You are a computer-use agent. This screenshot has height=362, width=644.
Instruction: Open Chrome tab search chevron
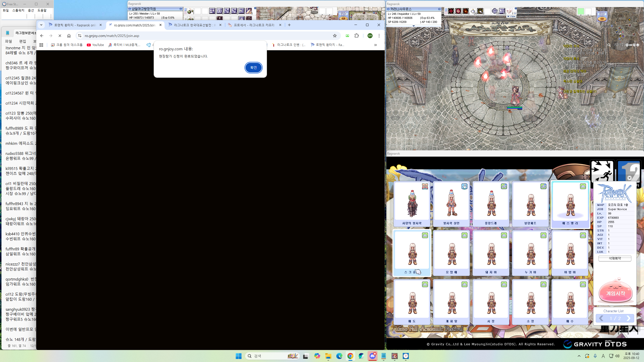41,25
